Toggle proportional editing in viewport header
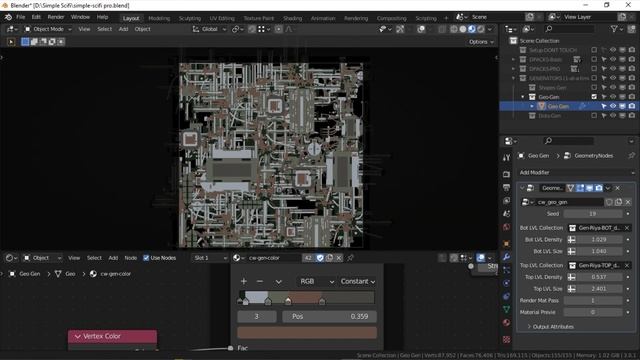 [278, 29]
